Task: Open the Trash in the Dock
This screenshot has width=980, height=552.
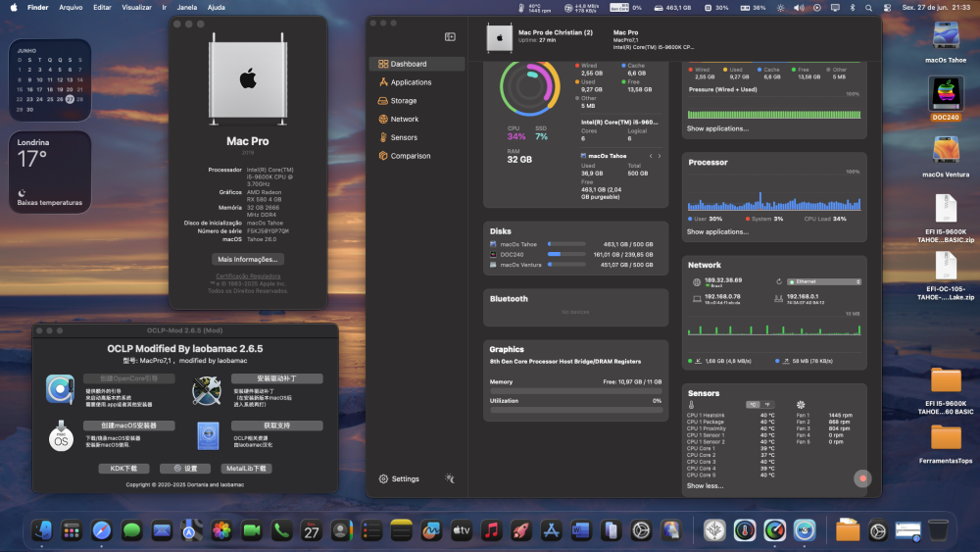Action: coord(938,530)
